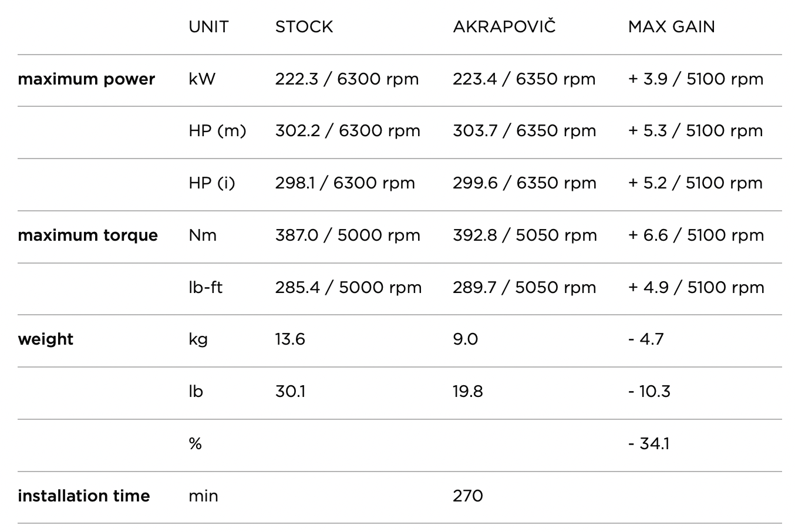Select the AKRAPOVIČ column header
Viewport: 795px width, 532px height.
[504, 27]
